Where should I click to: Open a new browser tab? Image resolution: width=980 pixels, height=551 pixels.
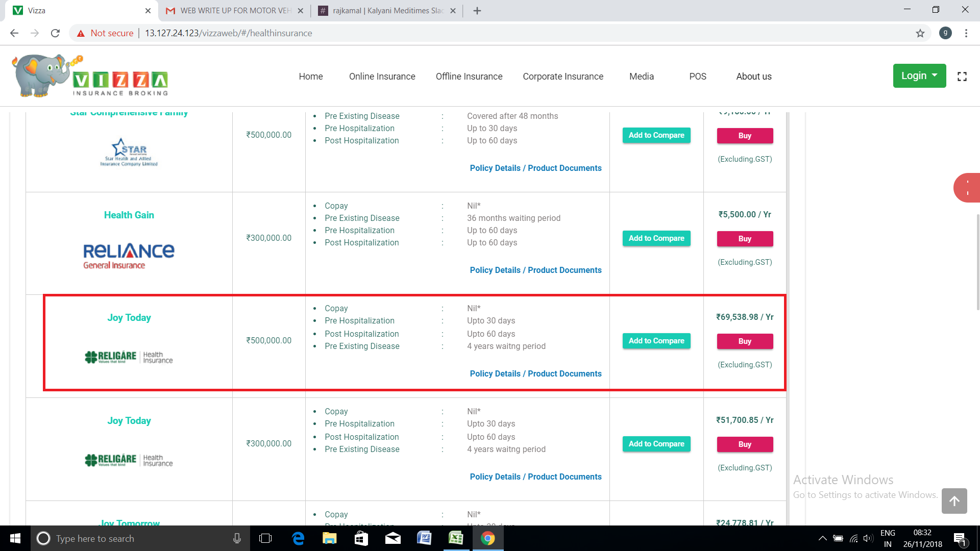[477, 11]
